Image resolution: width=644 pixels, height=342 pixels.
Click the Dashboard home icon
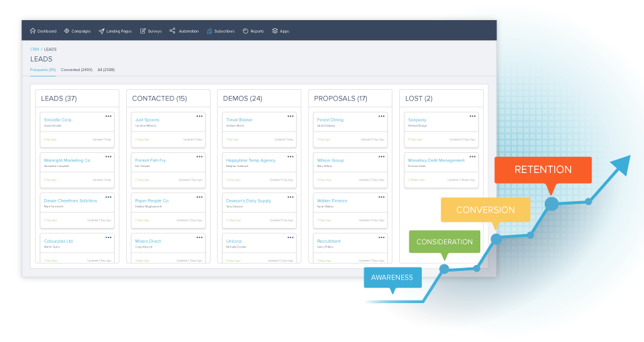pos(33,31)
